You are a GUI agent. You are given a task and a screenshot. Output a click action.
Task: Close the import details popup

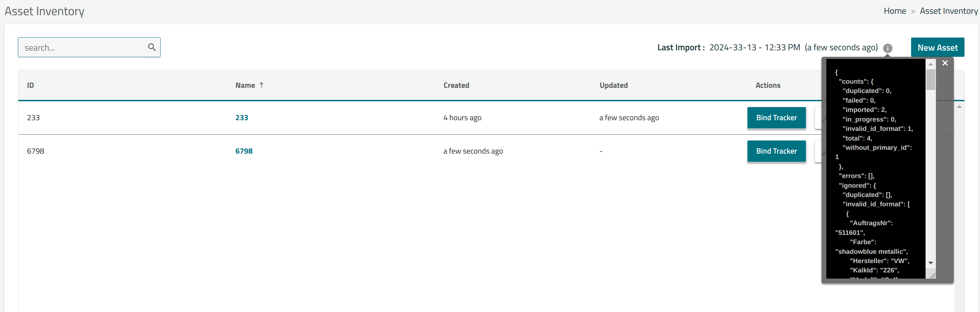pyautogui.click(x=945, y=63)
